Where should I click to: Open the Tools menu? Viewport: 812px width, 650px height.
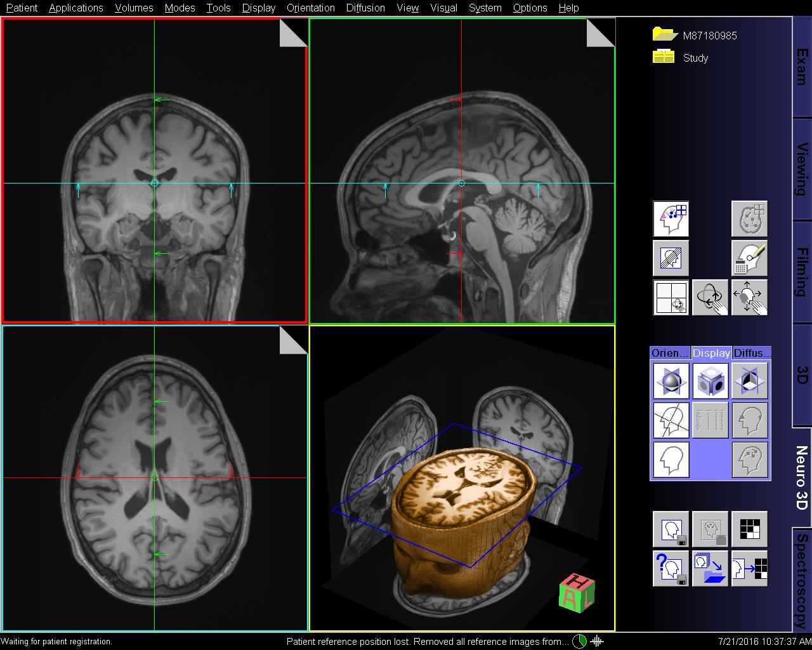click(x=218, y=8)
